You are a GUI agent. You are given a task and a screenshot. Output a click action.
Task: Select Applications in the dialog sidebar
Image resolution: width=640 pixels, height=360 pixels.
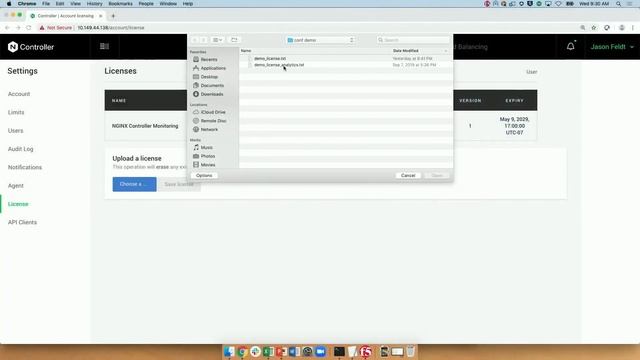tap(213, 68)
